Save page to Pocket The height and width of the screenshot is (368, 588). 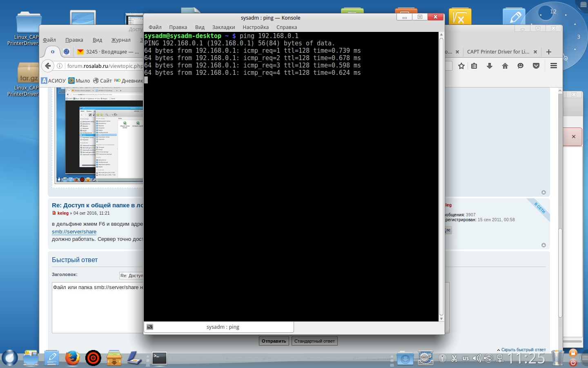click(x=536, y=66)
